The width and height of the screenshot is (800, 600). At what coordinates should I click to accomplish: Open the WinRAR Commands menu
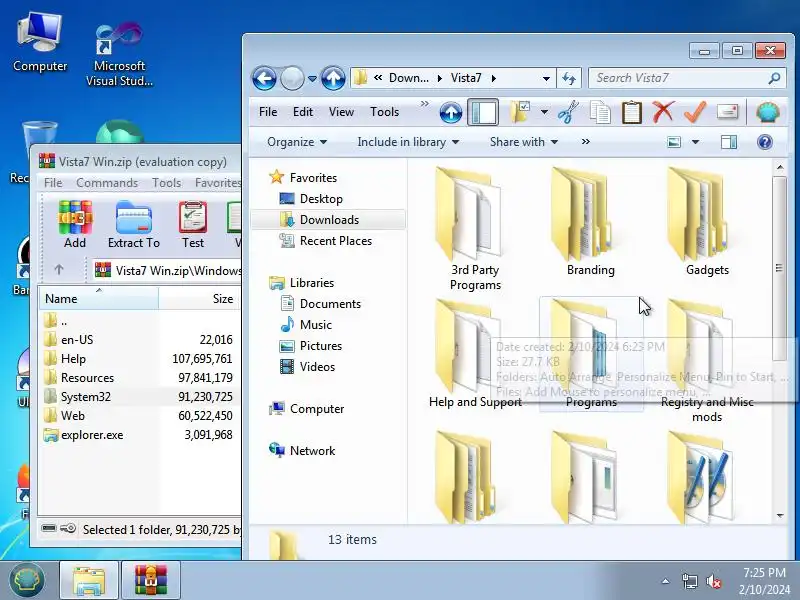pos(107,183)
